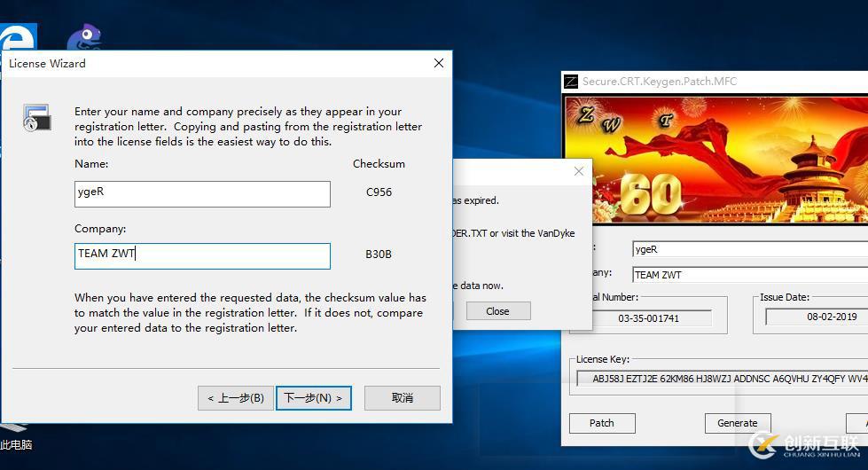Proceed with the 下一步(N) button
Viewport: 868px width, 470px height.
(x=314, y=398)
